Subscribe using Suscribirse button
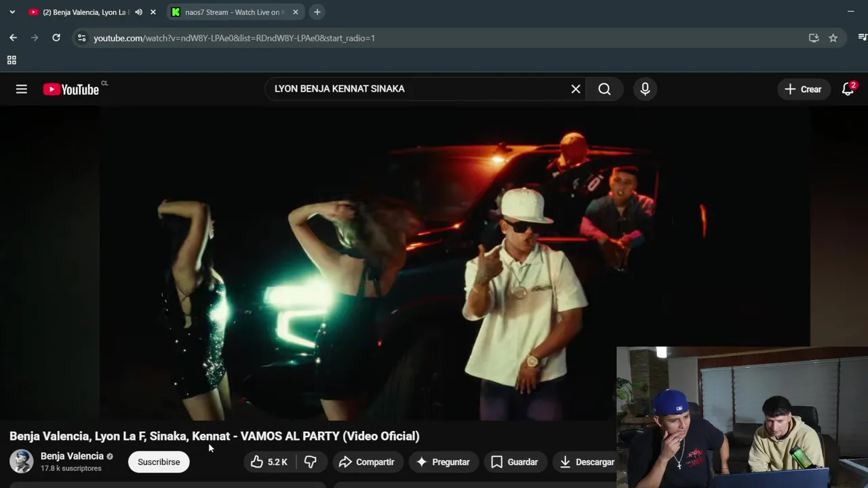868x488 pixels. [x=159, y=462]
